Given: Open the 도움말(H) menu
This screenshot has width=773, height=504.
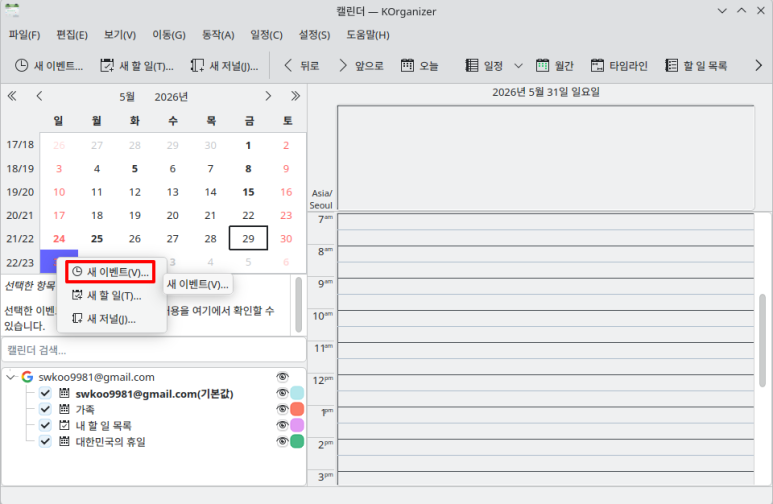Looking at the screenshot, I should (368, 35).
